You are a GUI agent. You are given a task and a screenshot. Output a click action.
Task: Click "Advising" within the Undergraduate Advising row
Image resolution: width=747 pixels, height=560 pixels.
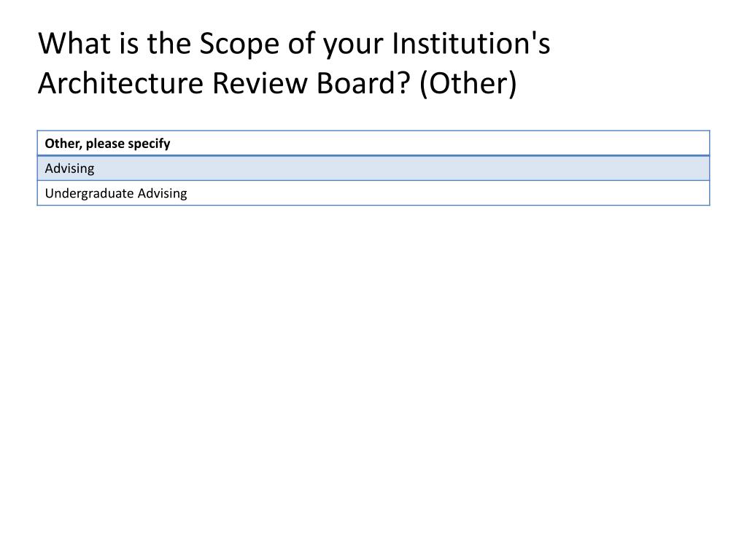coord(162,194)
